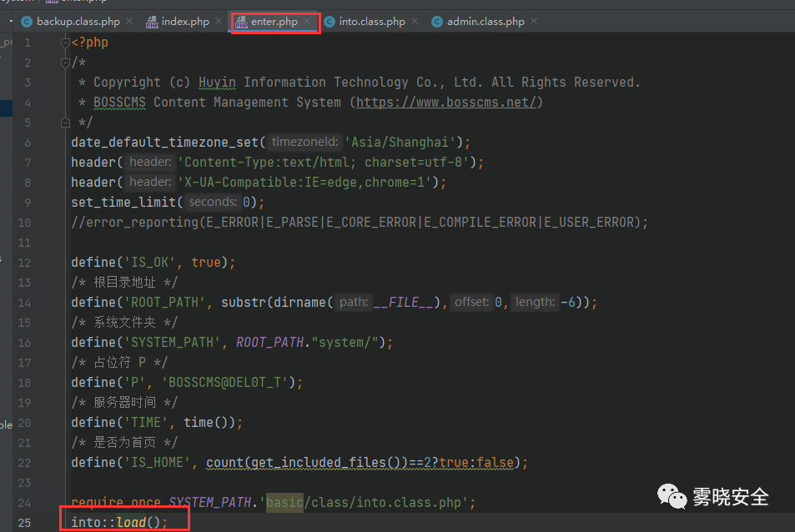
Task: Click the set_time_limit function call
Action: point(123,203)
